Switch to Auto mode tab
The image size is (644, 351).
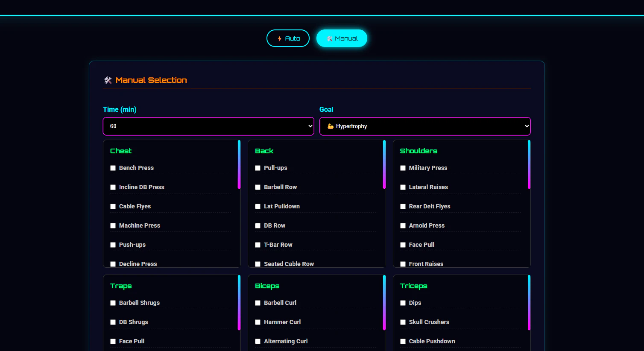288,38
